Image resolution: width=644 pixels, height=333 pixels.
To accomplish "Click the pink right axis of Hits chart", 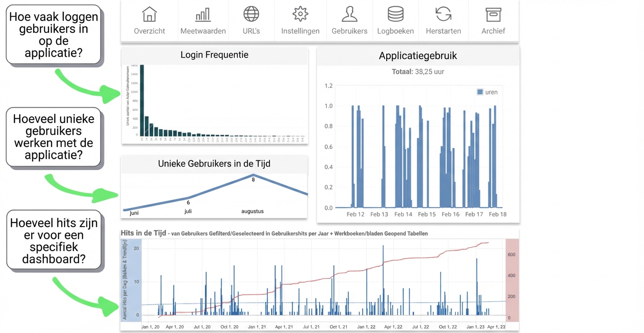I will 512,280.
